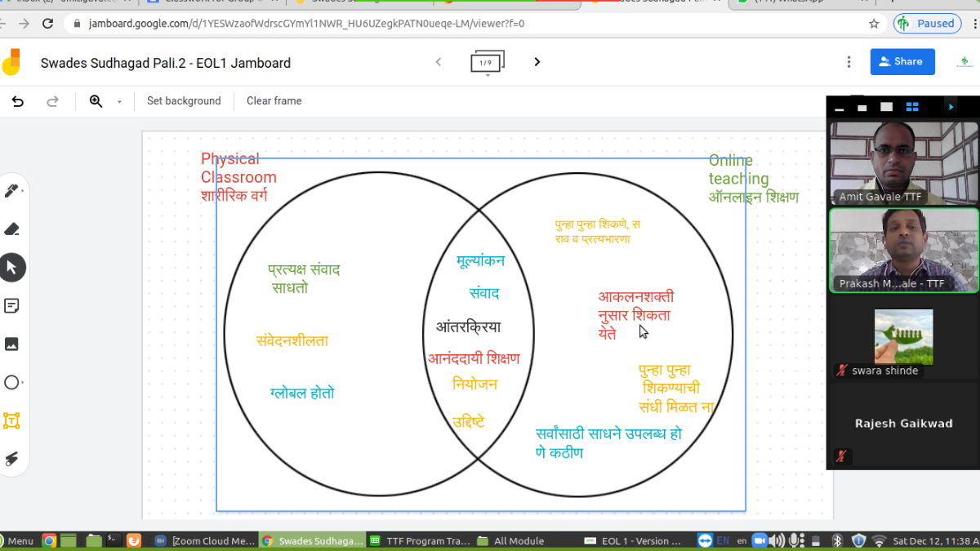Image resolution: width=980 pixels, height=551 pixels.
Task: Open the Mint Menu on taskbar
Action: (x=16, y=540)
